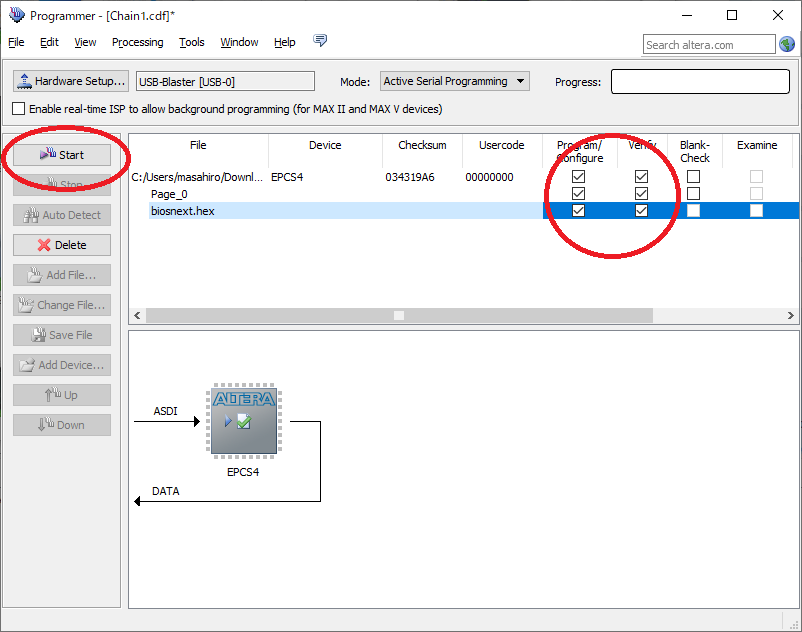Open the Edit menu
802x632 pixels.
(x=49, y=42)
